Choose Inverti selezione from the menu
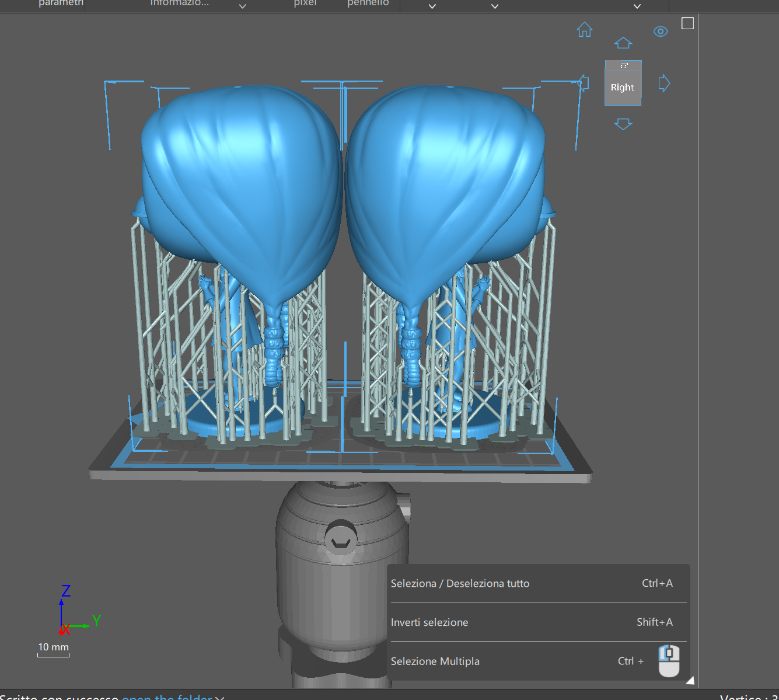 [429, 622]
